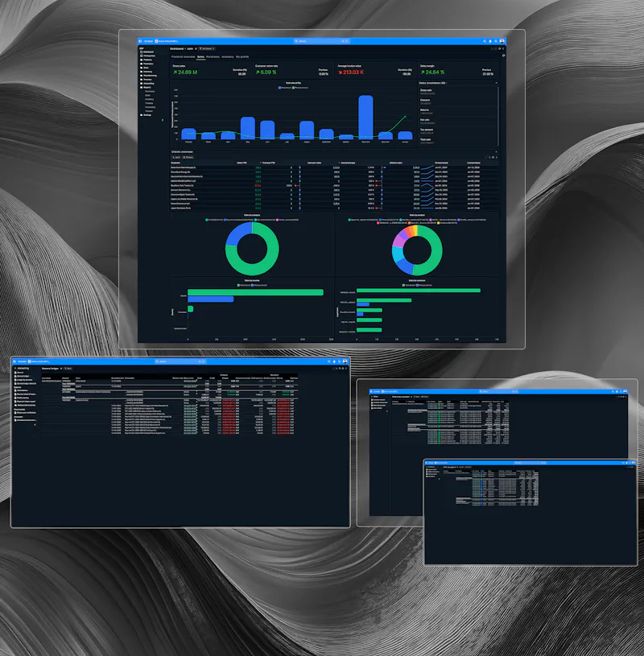This screenshot has width=644, height=656.
Task: Click Sort button in Clients overview
Action: [x=176, y=157]
